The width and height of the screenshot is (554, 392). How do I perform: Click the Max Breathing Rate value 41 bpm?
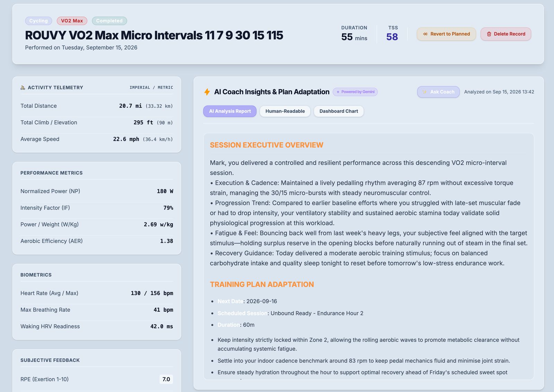(x=163, y=310)
